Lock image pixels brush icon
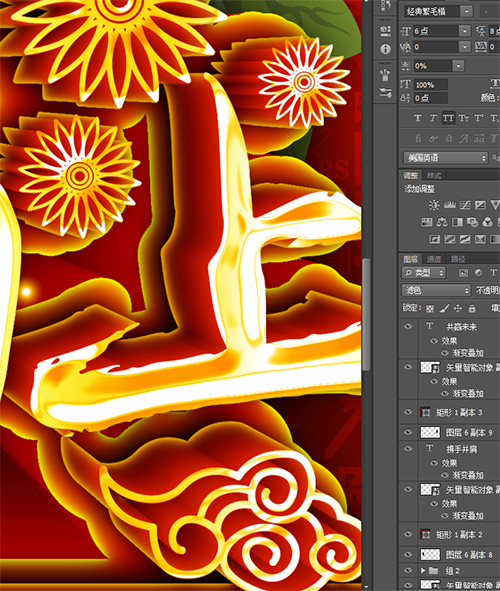The height and width of the screenshot is (591, 500). pyautogui.click(x=444, y=309)
